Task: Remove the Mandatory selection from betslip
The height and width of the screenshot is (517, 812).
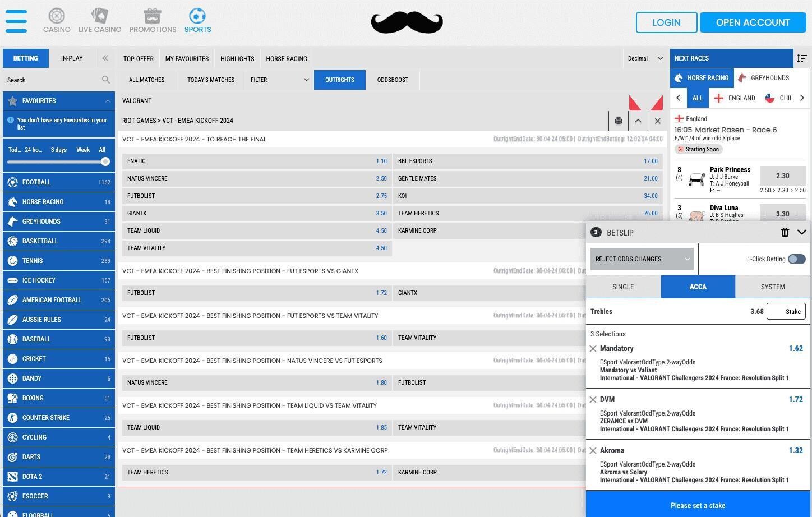Action: 593,349
